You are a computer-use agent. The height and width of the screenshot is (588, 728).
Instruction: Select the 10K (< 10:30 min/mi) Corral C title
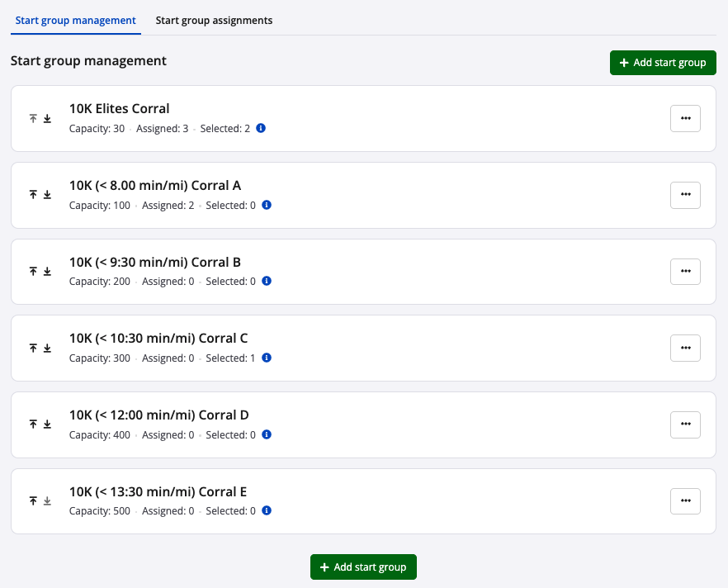[158, 339]
